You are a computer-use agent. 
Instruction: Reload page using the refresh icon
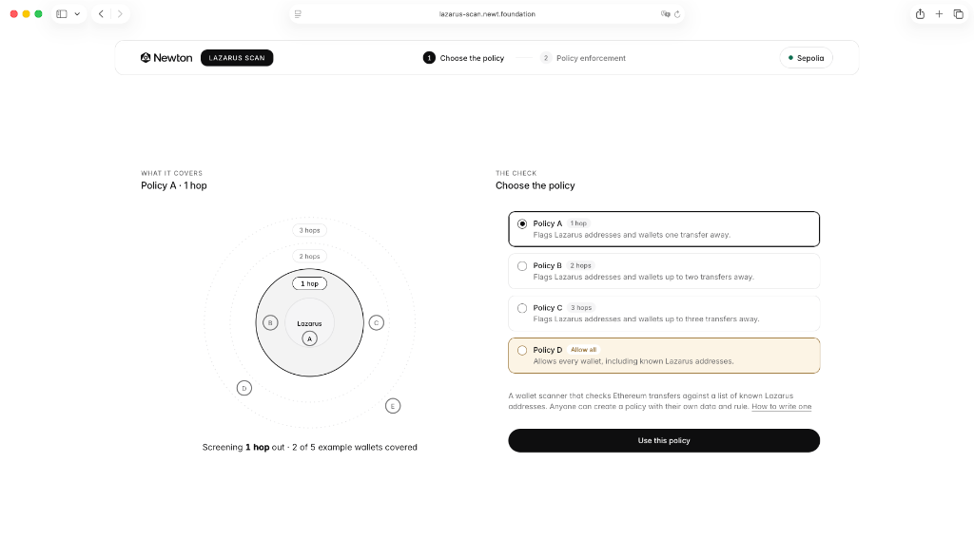tap(677, 13)
